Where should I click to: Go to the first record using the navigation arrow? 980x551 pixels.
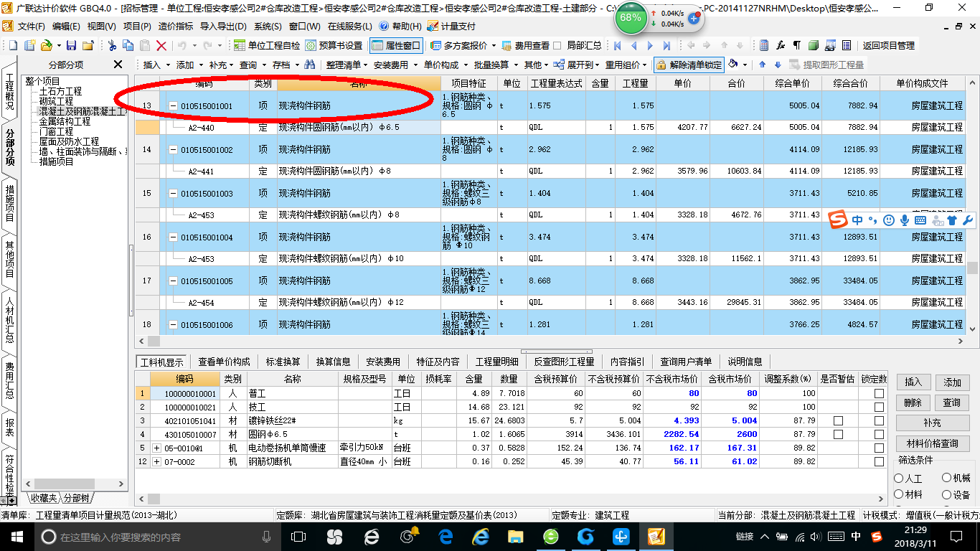[618, 45]
